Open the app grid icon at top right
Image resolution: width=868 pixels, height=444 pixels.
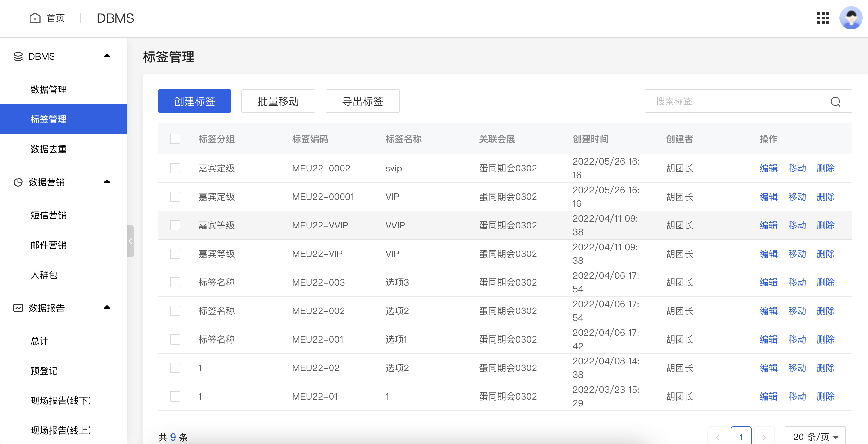pyautogui.click(x=823, y=18)
